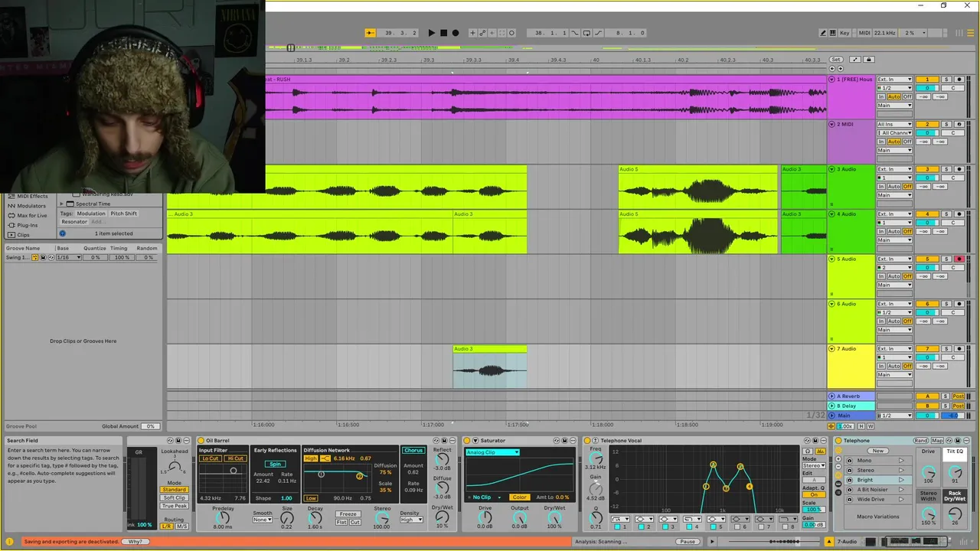Select the Pitch Shift tag
Viewport: 980px width, 551px height.
[124, 214]
